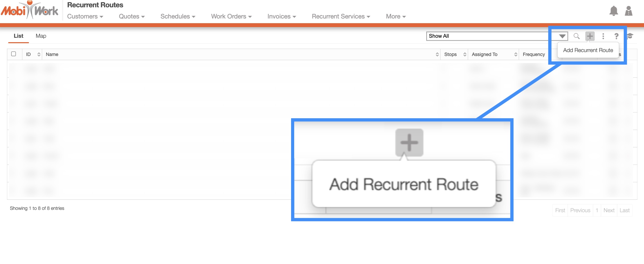The height and width of the screenshot is (264, 644).
Task: Open the search magnifier icon
Action: (x=576, y=36)
